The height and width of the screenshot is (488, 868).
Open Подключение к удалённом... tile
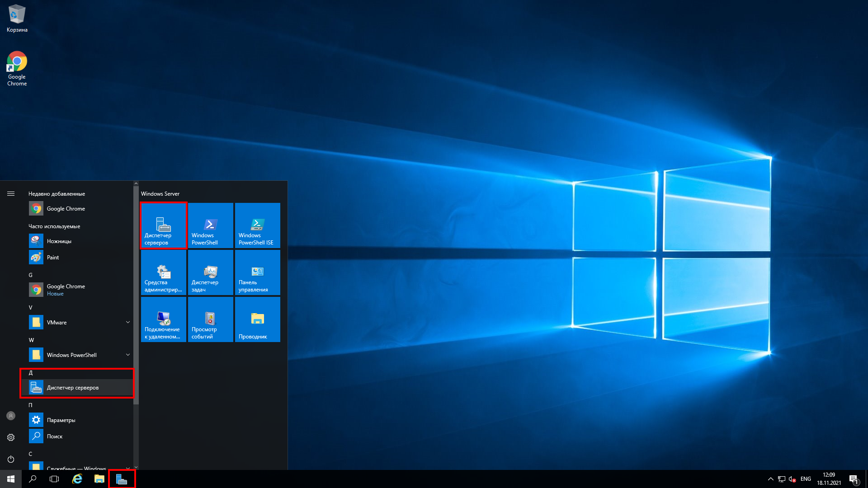click(x=162, y=319)
